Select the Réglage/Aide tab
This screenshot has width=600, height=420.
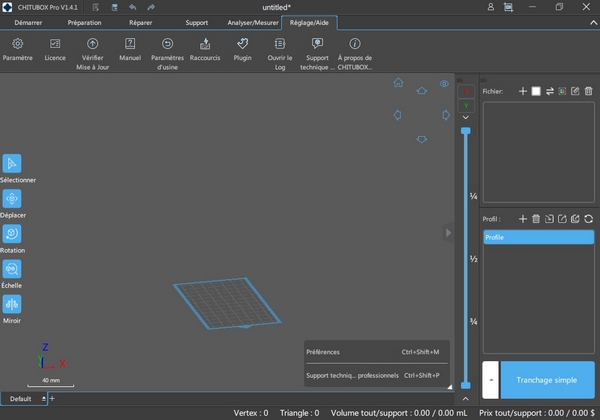pos(309,23)
